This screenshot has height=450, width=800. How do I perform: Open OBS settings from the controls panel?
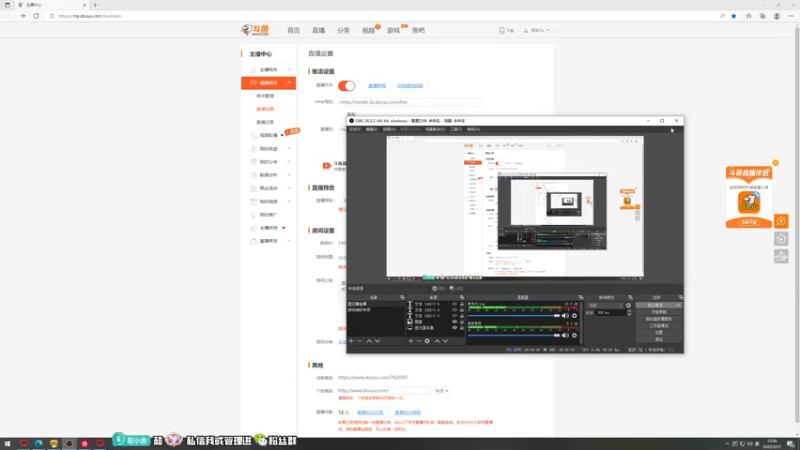pos(659,333)
